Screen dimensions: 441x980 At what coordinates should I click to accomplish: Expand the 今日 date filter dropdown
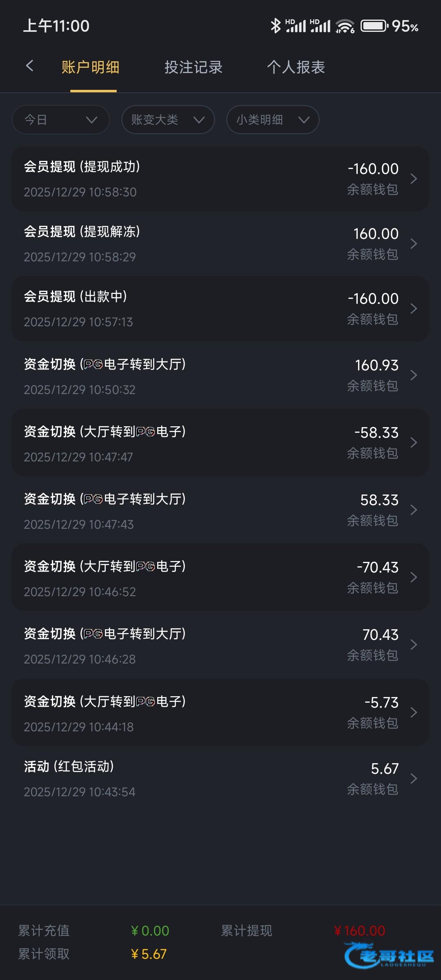coord(61,120)
